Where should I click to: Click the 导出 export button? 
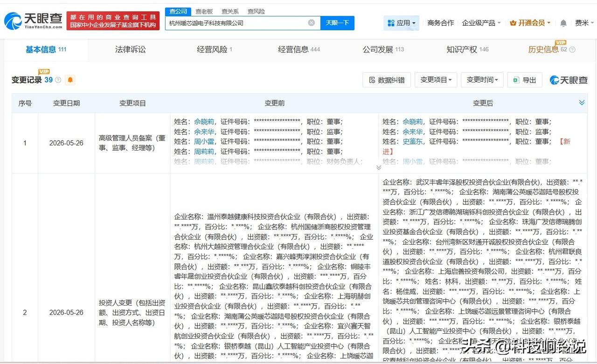tap(525, 80)
